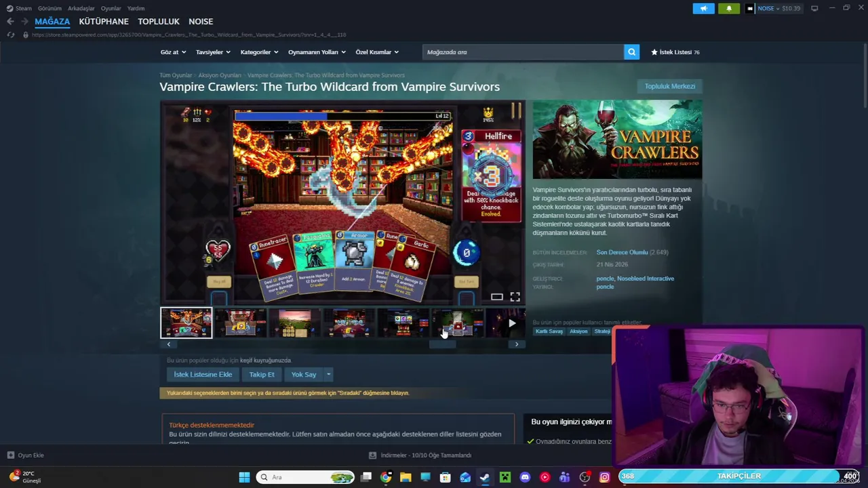
Task: Switch to Steam taskbar icon
Action: point(485,477)
